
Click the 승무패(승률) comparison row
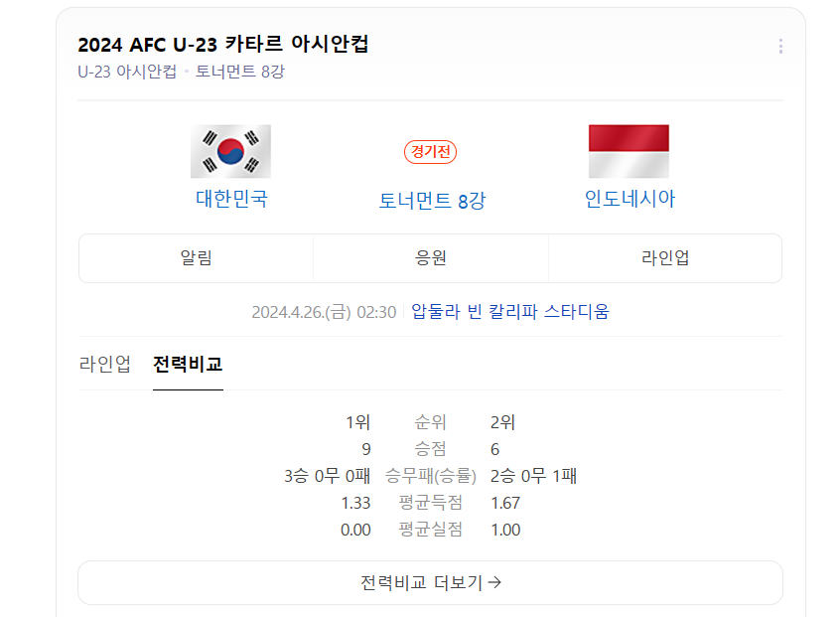tap(431, 476)
